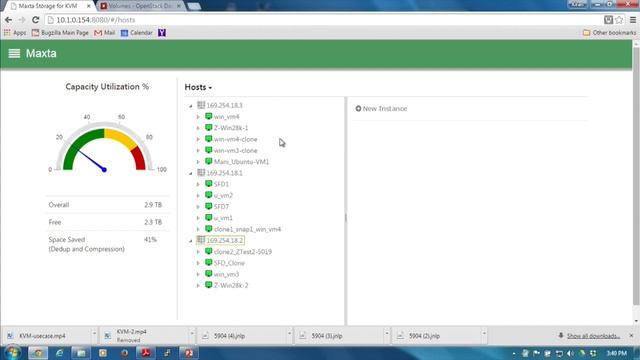Click the page vertical scrollbar
This screenshot has width=640, height=360.
pyautogui.click(x=636, y=176)
